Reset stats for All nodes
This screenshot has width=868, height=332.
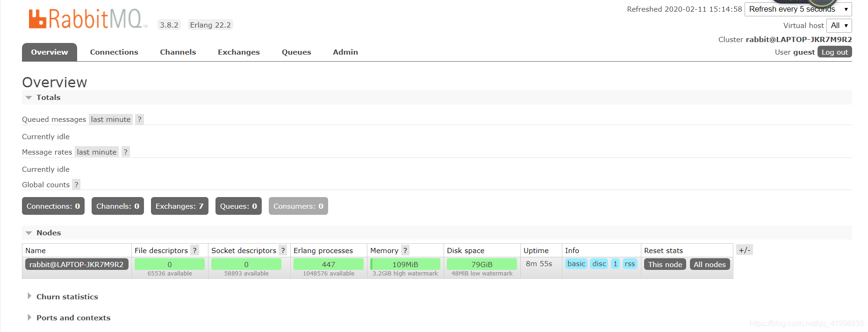point(710,264)
